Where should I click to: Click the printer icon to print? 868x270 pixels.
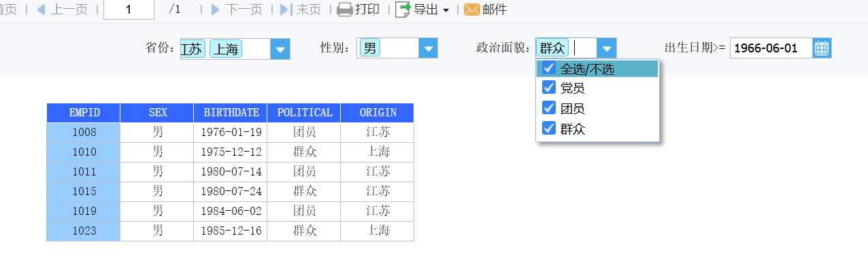345,10
